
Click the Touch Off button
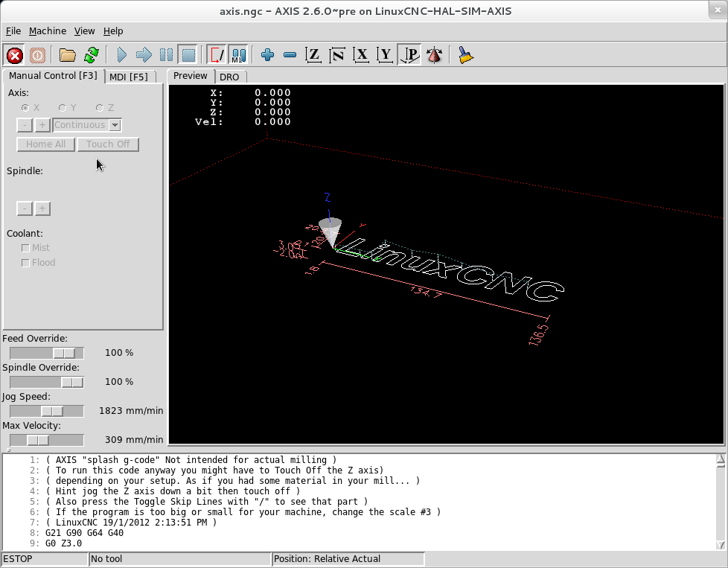108,144
